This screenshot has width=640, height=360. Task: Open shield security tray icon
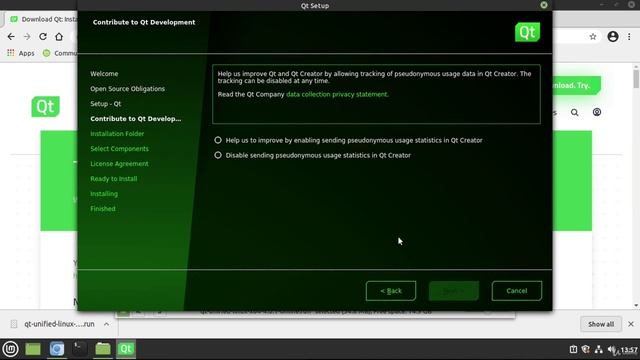tap(586, 350)
